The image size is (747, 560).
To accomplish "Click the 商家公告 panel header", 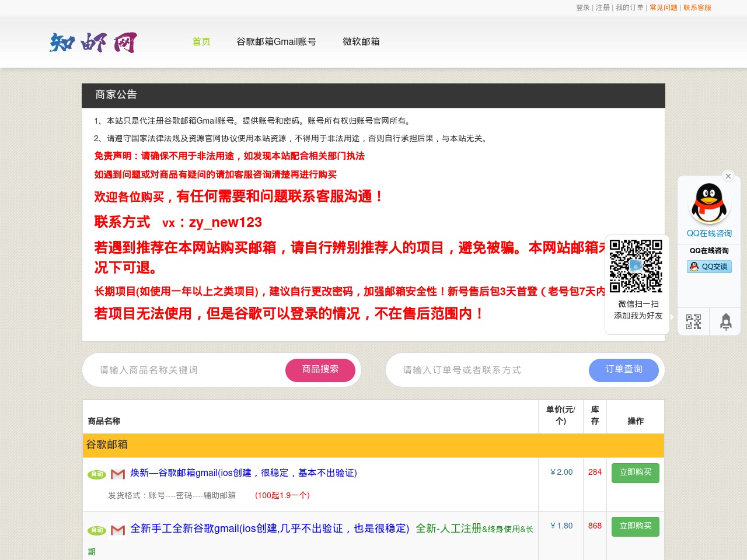I will pyautogui.click(x=373, y=95).
